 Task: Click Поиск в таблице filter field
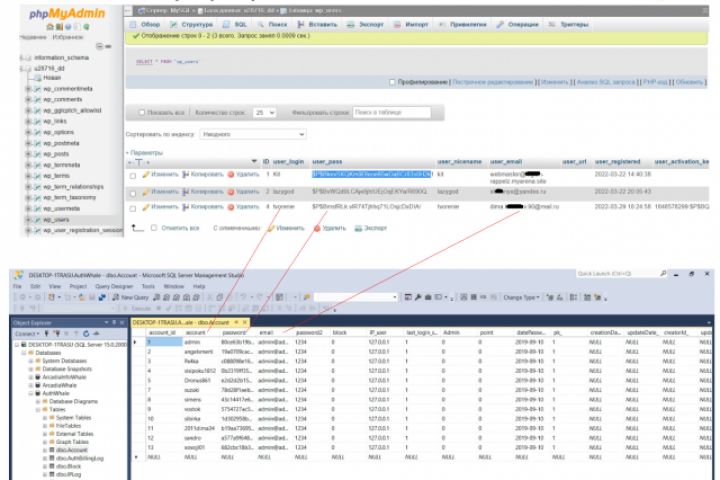[x=392, y=113]
